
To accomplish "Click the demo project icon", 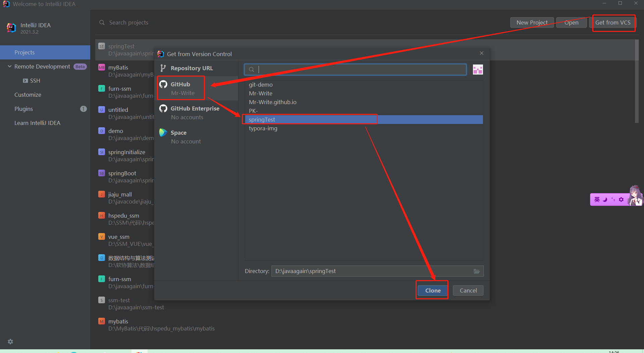I will (102, 131).
